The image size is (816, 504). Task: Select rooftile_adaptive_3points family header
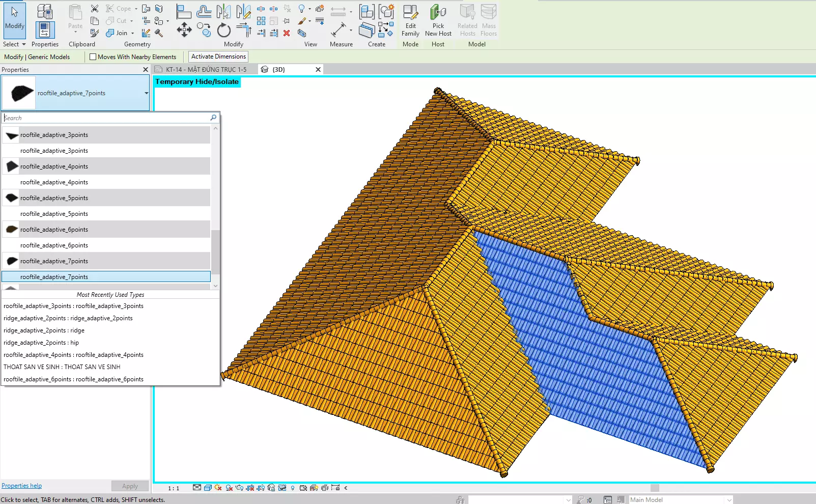click(x=106, y=135)
